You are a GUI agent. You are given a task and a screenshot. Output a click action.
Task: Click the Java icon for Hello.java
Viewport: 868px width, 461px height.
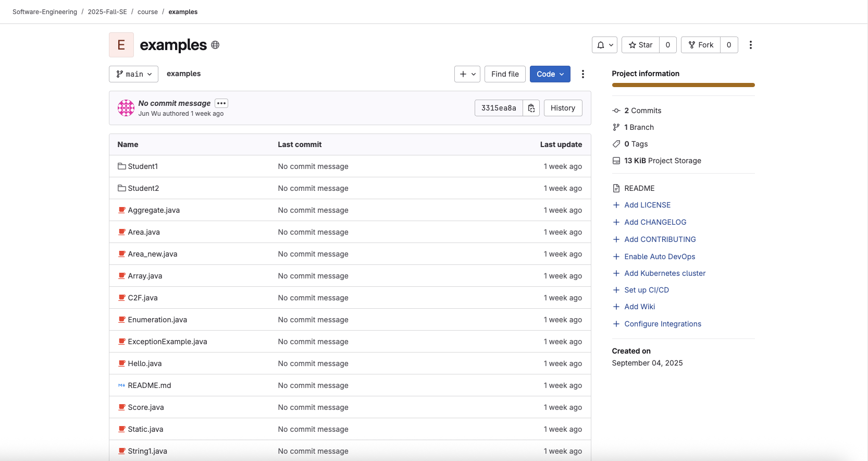122,363
